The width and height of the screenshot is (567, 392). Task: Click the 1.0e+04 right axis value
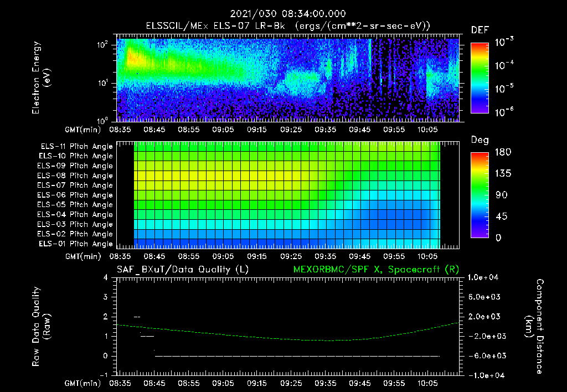pyautogui.click(x=483, y=277)
